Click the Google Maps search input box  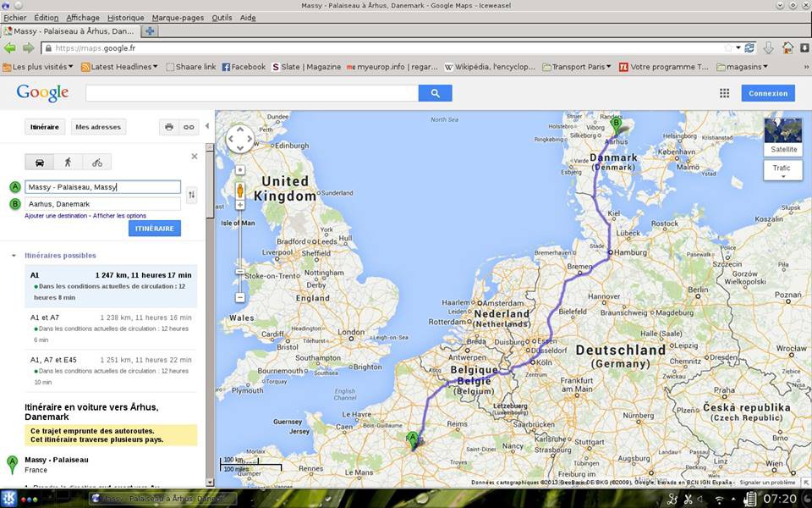point(252,93)
